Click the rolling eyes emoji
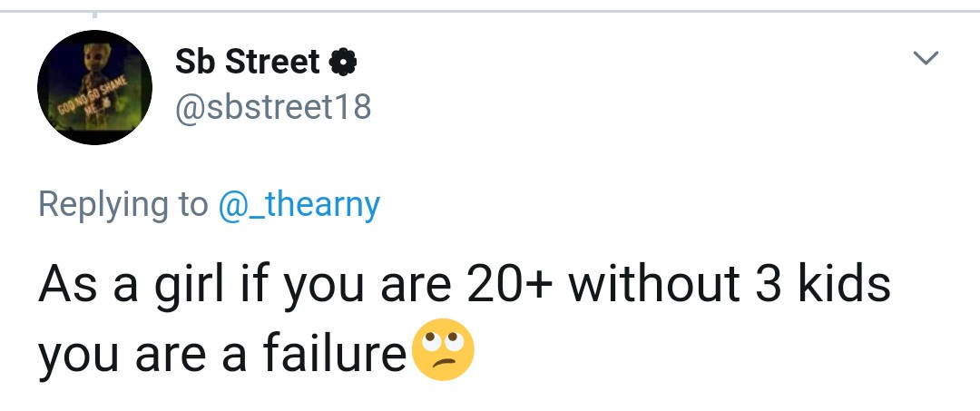 444,349
